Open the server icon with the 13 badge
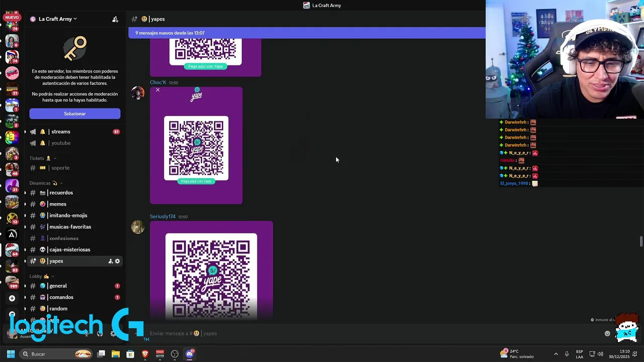 12,218
